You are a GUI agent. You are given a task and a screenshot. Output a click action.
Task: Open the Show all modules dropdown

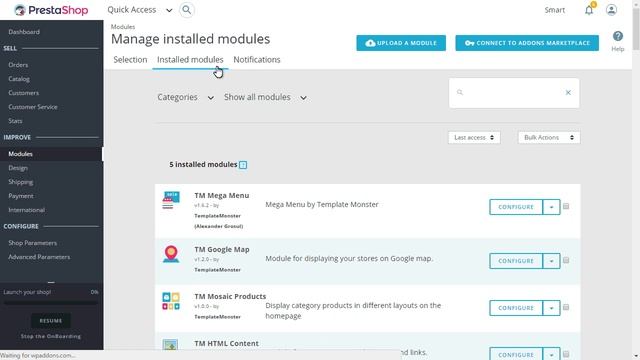click(265, 97)
